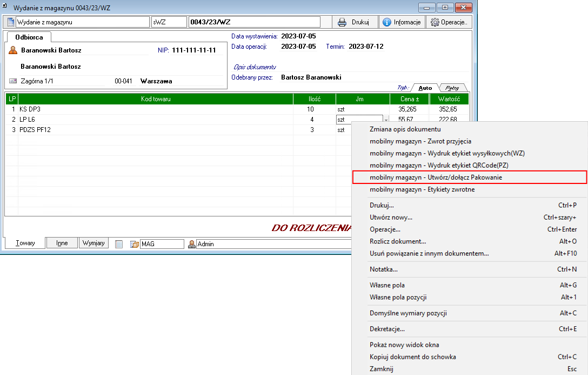Expand the Jm unit dropdown for LP L6

click(x=385, y=120)
